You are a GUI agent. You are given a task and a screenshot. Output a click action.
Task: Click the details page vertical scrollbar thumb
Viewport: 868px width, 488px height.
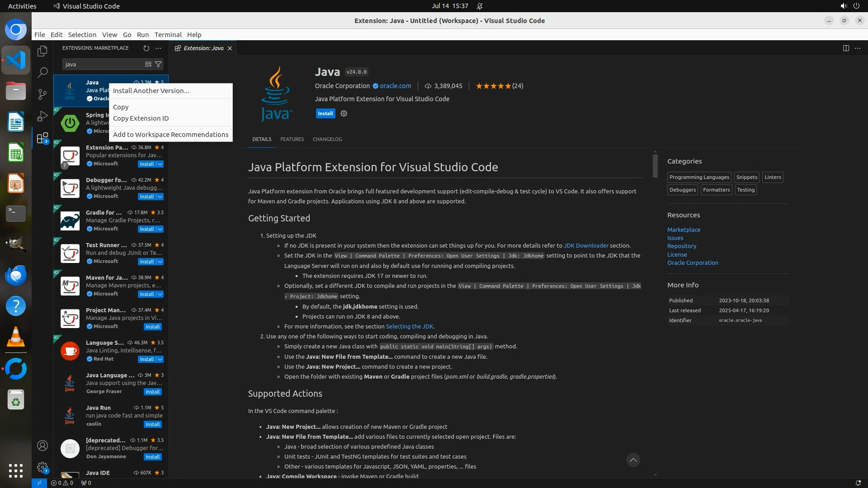coord(655,166)
